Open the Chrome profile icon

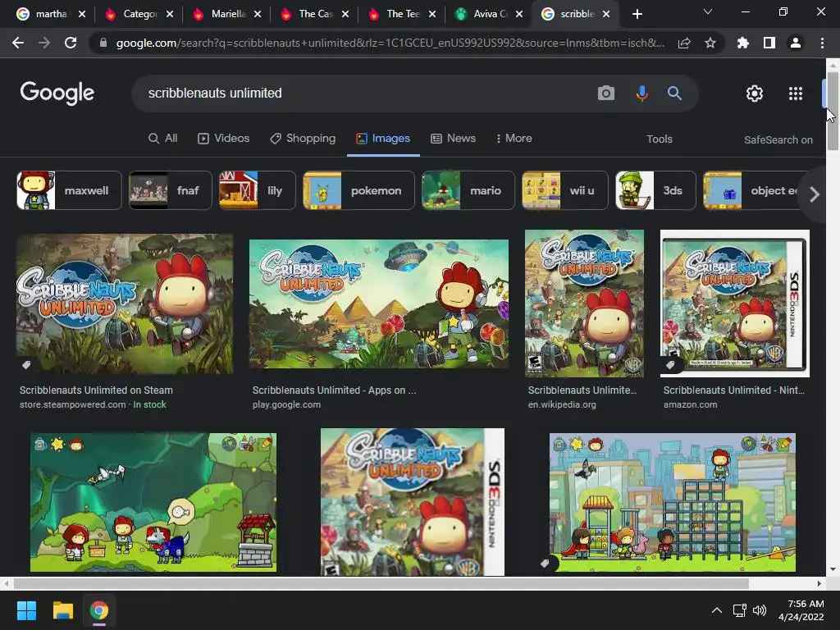tap(796, 43)
